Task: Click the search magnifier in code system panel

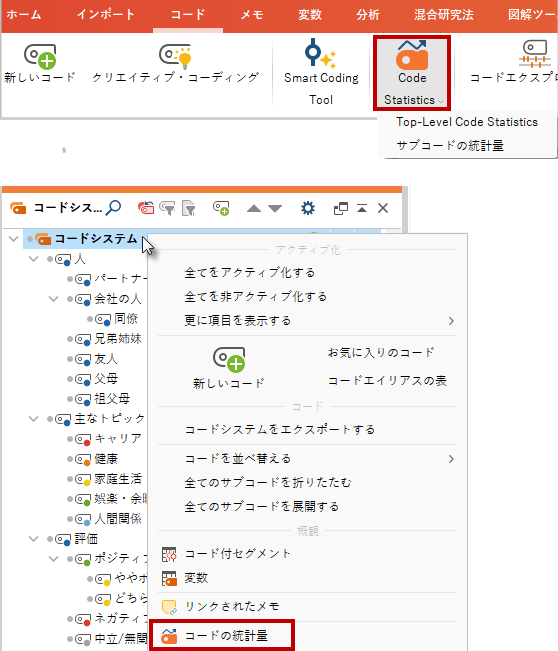Action: [113, 208]
